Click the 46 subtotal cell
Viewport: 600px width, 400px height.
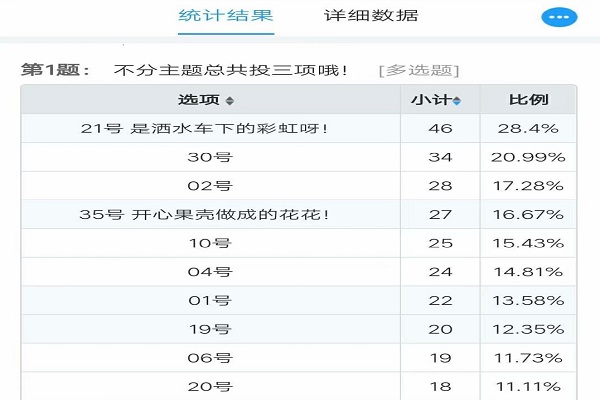[440, 128]
